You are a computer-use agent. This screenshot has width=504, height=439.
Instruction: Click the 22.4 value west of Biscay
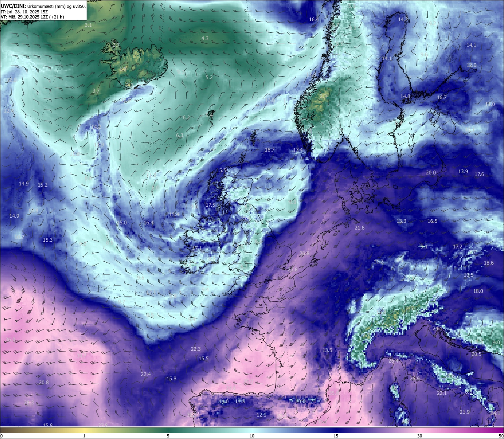point(146,374)
